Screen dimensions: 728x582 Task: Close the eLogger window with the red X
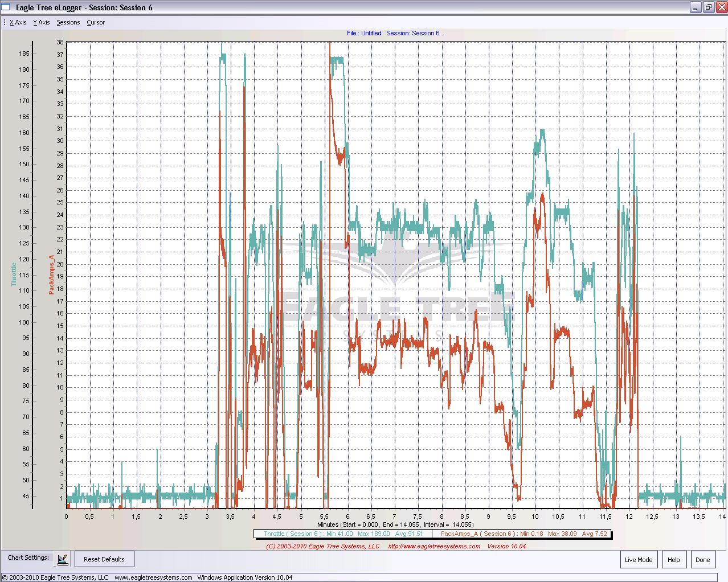click(x=721, y=7)
